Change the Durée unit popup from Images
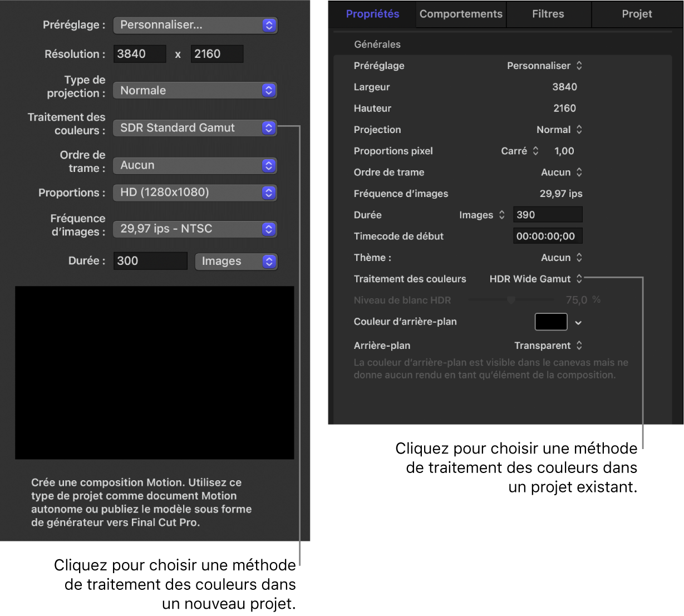Screen dimensions: 684x616 [236, 261]
